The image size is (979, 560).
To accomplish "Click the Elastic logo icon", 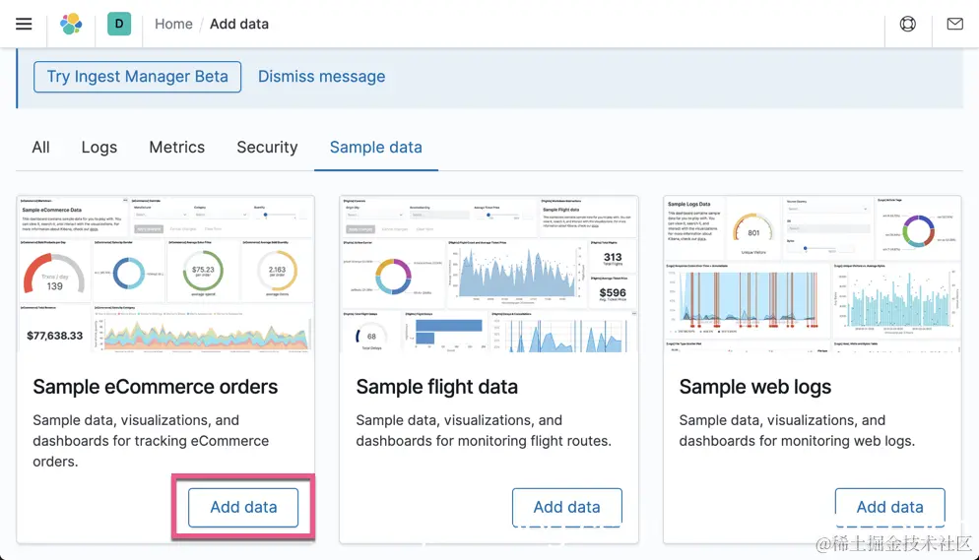I will (x=71, y=24).
